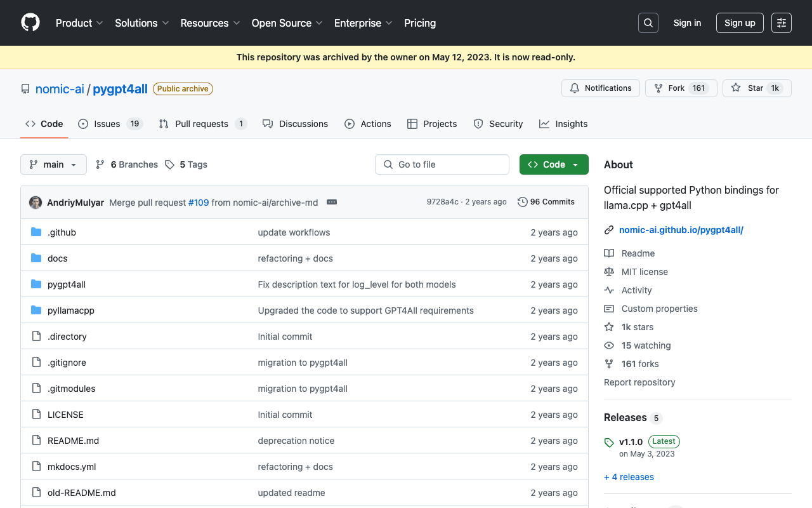812x508 pixels.
Task: Click the old-README.md file icon
Action: pyautogui.click(x=36, y=493)
